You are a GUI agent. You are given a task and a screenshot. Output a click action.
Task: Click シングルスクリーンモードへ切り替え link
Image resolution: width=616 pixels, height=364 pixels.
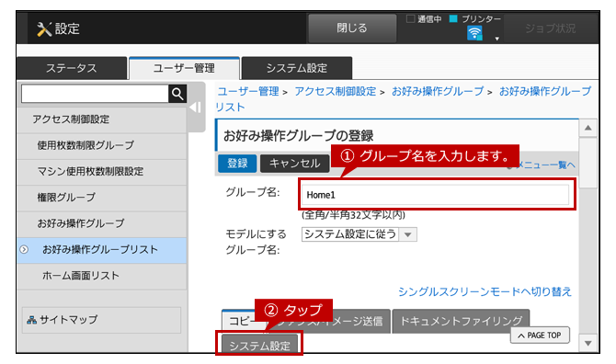(x=485, y=291)
